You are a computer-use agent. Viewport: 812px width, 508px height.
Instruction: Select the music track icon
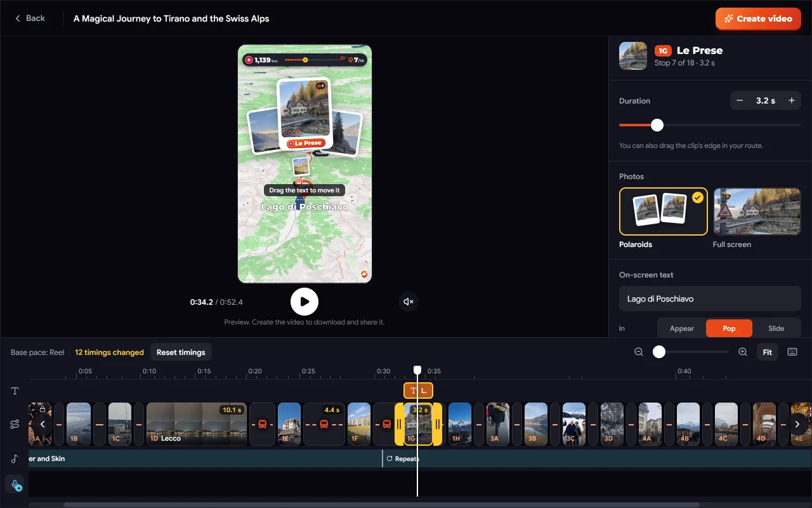(x=15, y=458)
